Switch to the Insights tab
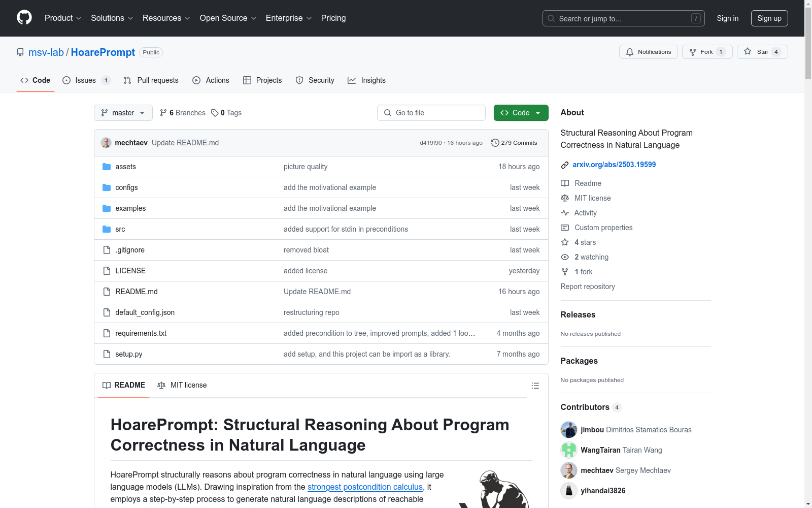The height and width of the screenshot is (508, 812). pos(366,80)
